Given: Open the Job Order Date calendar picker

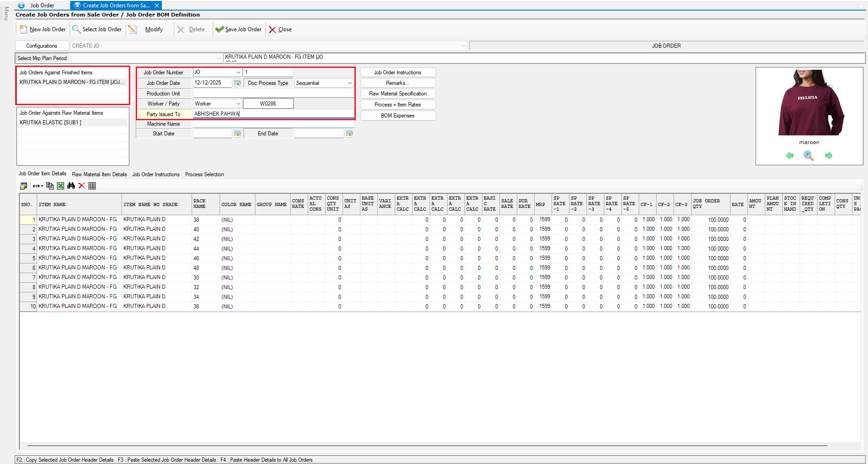Looking at the screenshot, I should coord(237,83).
